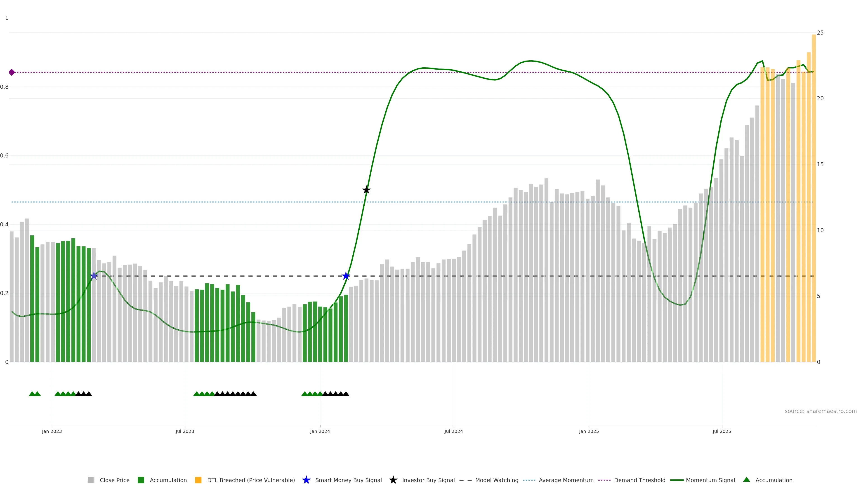Viewport: 868px width, 488px height.
Task: Click the blue star marker in early 2023
Action: click(x=94, y=276)
